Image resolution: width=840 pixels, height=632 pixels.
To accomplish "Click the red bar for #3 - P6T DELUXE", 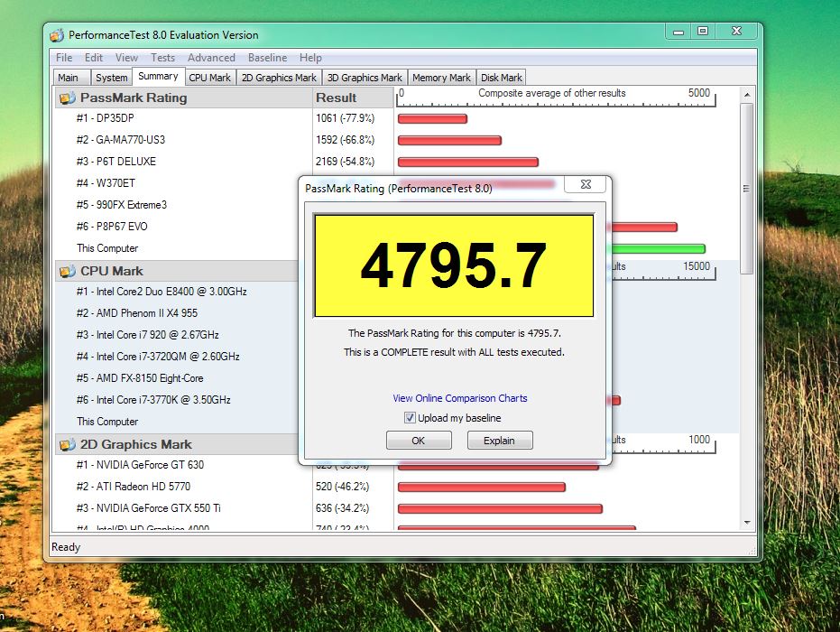I will pyautogui.click(x=468, y=162).
